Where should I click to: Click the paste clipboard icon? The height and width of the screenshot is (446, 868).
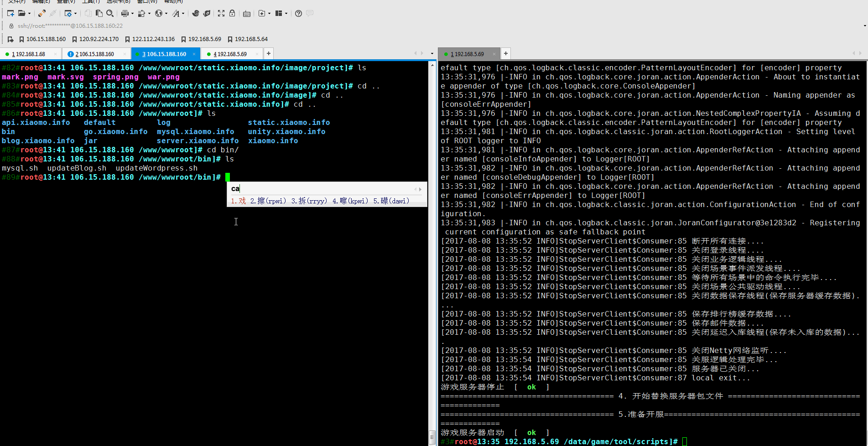pyautogui.click(x=99, y=13)
